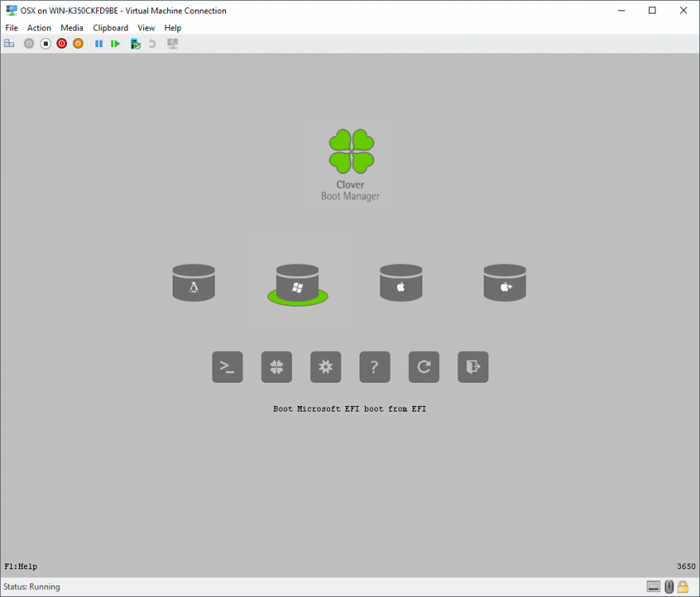Click the Status: Running label
Image resolution: width=700 pixels, height=597 pixels.
point(32,587)
